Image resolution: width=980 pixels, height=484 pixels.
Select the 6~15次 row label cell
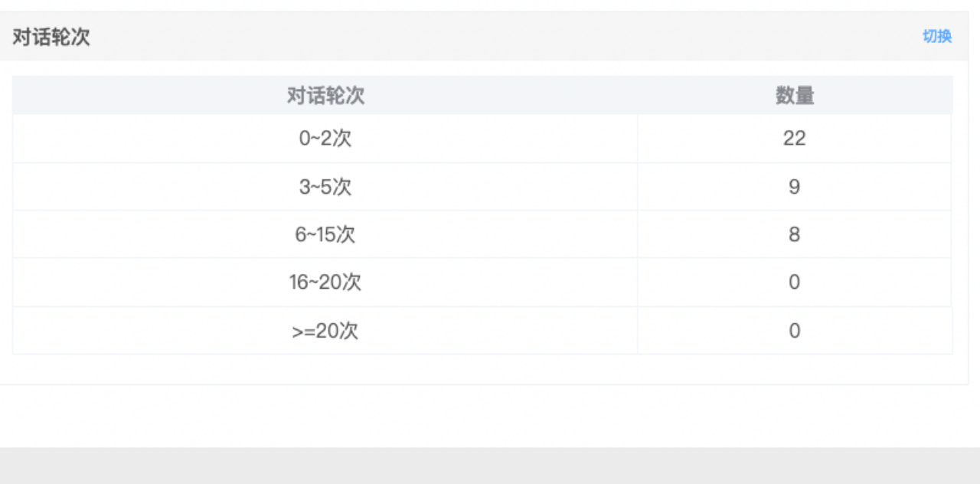[x=325, y=234]
